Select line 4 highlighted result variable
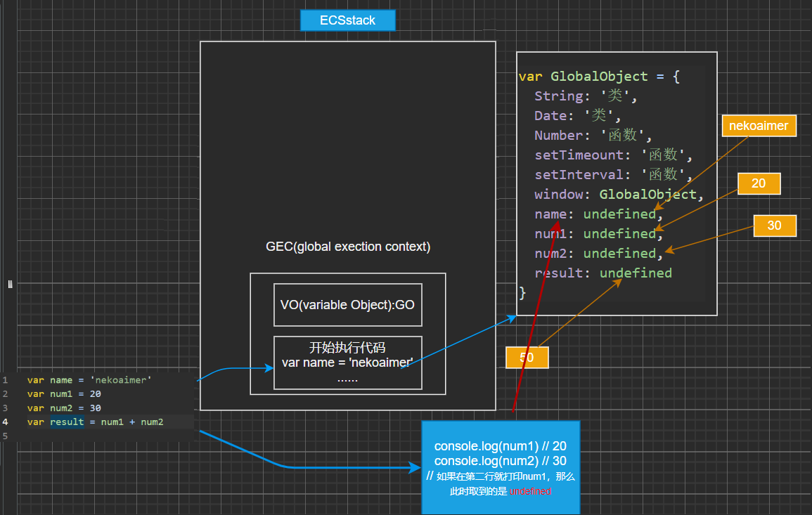This screenshot has height=515, width=812. coord(67,422)
